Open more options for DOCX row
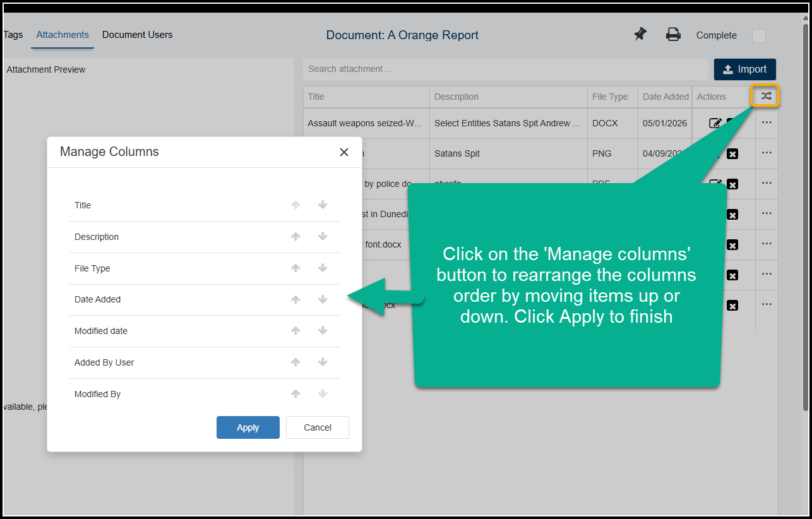Image resolution: width=812 pixels, height=519 pixels. [x=767, y=123]
